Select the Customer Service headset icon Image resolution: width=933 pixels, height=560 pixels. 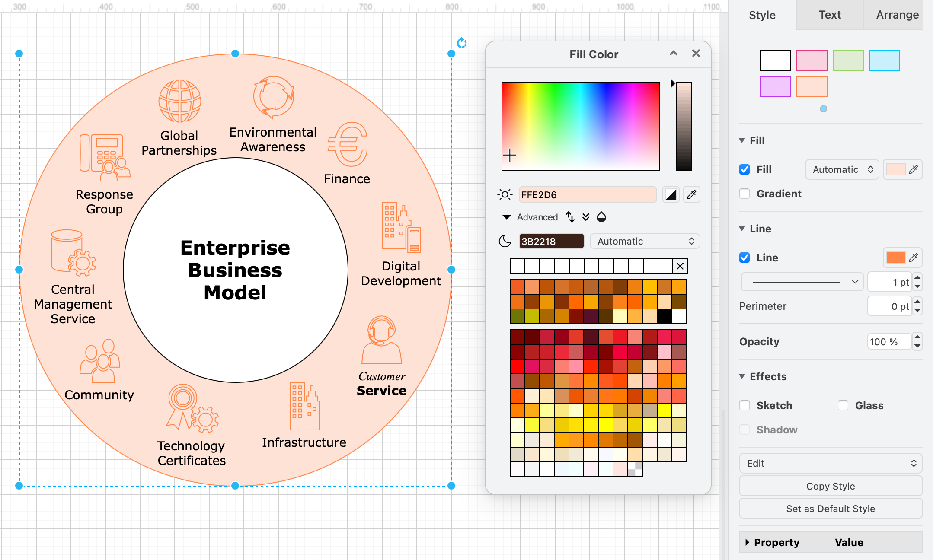[382, 340]
